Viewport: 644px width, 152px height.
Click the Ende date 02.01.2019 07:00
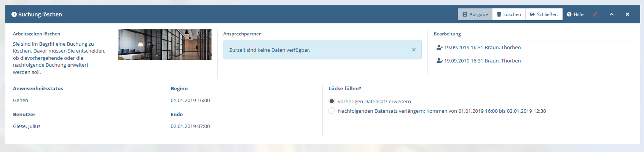coord(190,126)
